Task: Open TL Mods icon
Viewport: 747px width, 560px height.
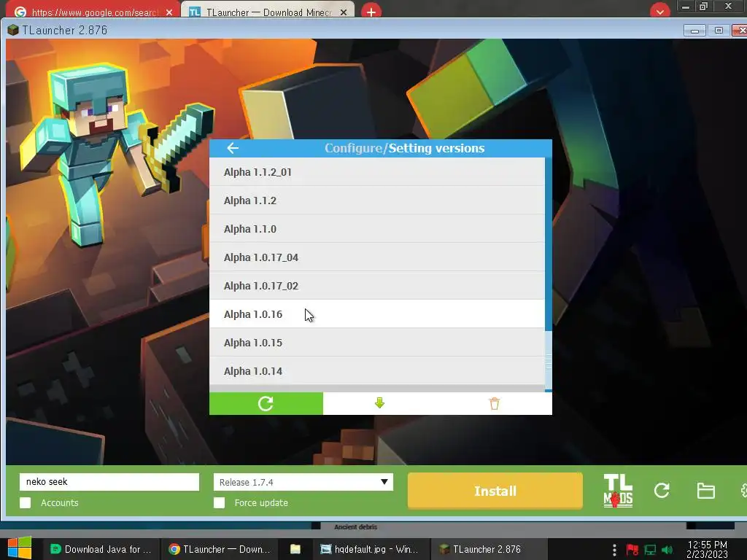Action: [618, 491]
